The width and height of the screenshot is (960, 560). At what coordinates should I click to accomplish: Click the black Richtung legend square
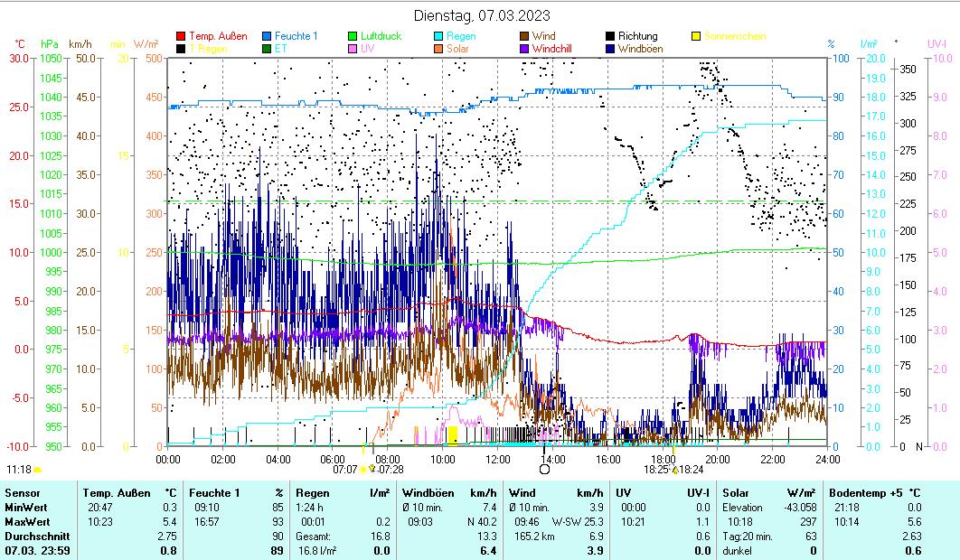click(611, 36)
